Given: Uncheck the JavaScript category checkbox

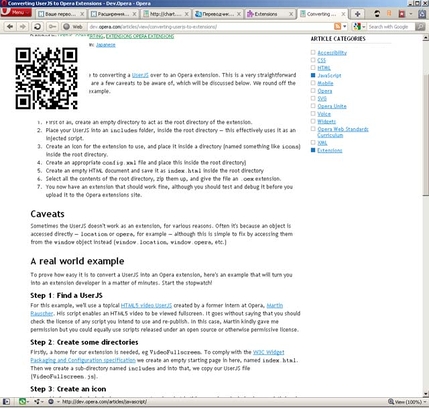Looking at the screenshot, I should 313,75.
